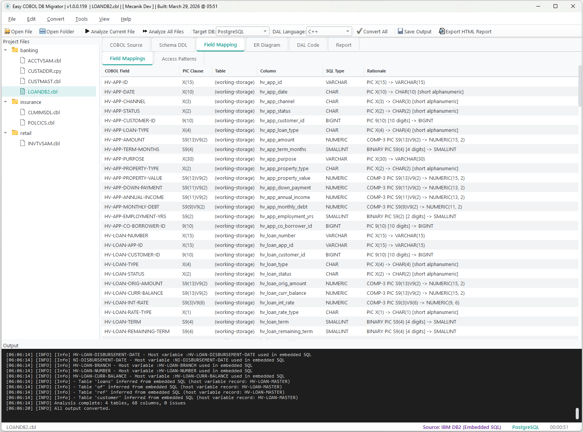
Task: Switch to the COBOL Source tab
Action: [126, 45]
